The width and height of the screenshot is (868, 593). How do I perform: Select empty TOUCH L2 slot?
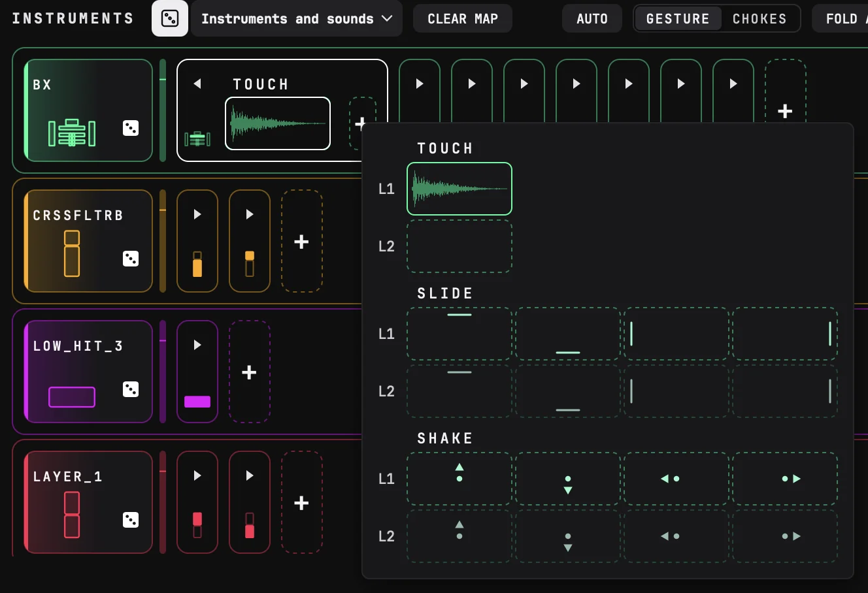point(459,246)
